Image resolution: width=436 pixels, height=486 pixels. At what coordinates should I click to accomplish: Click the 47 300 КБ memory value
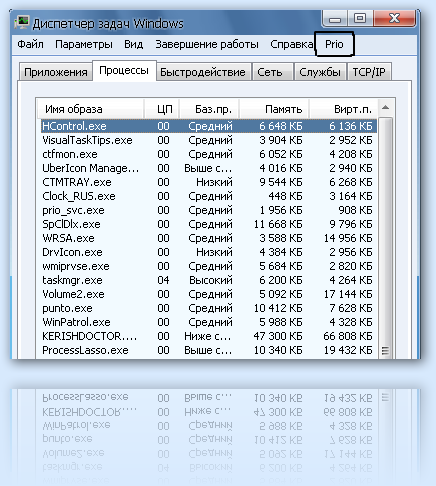click(x=278, y=336)
